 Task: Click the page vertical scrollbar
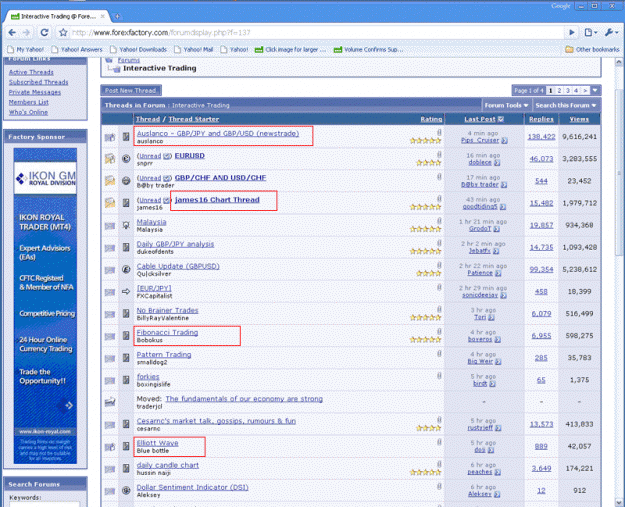619,175
